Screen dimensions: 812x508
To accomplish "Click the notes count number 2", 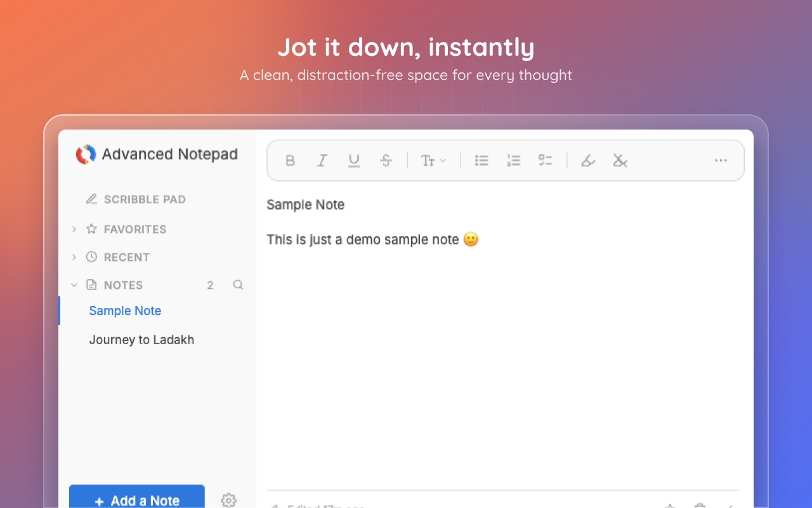I will [210, 285].
